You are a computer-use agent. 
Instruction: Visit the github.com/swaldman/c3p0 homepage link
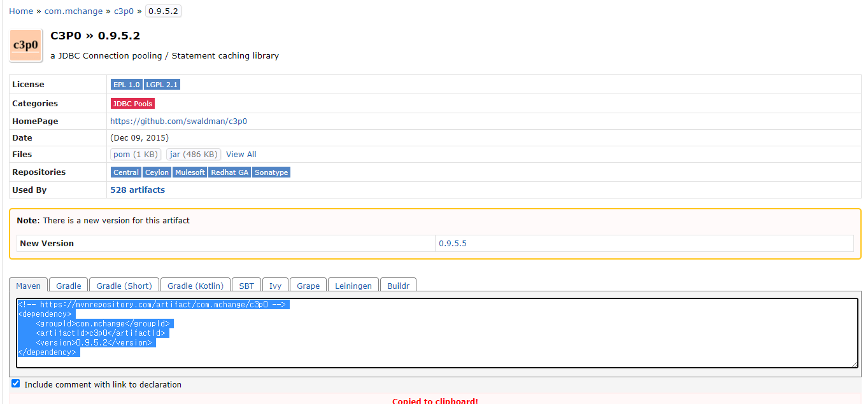point(178,121)
